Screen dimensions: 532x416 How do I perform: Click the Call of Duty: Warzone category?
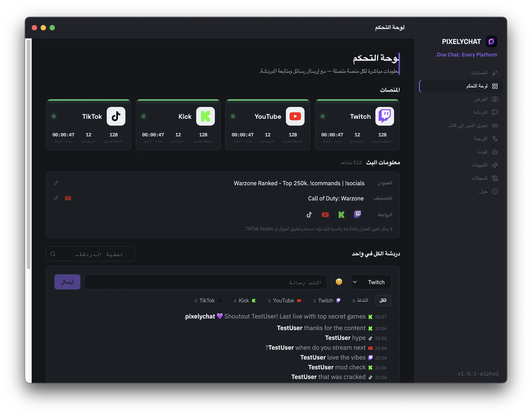[336, 199]
